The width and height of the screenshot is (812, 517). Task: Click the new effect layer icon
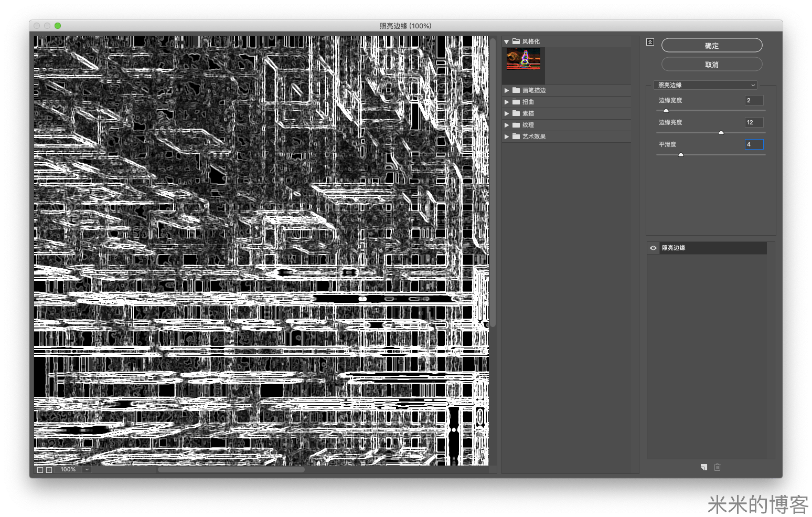(x=703, y=467)
